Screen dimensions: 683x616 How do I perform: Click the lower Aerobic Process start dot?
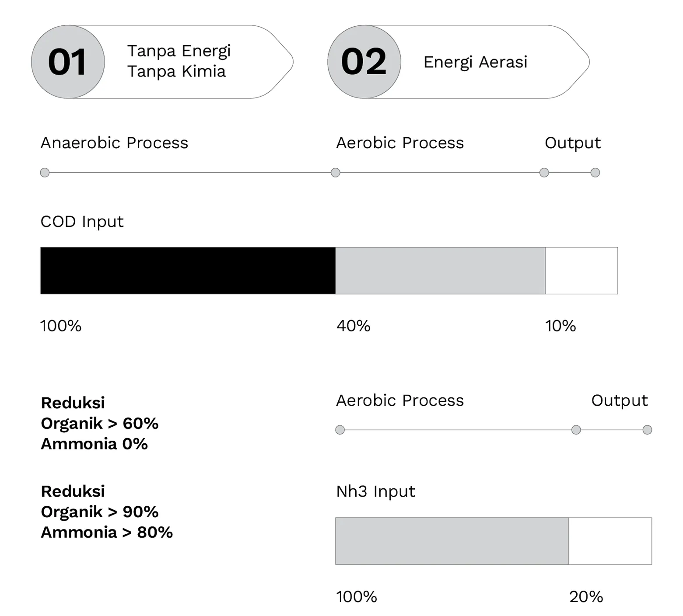(x=340, y=430)
